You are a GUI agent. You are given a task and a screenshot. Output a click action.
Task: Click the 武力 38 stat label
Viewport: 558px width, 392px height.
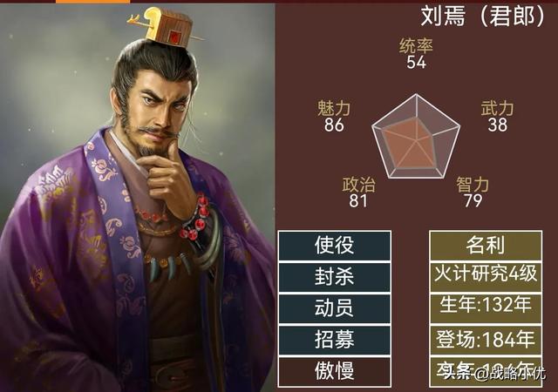[x=497, y=117]
